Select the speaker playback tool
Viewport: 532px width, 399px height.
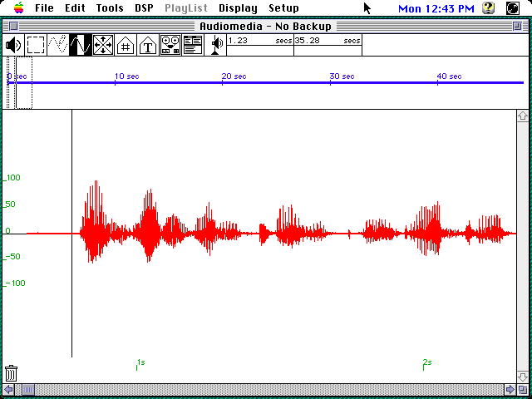coord(13,45)
